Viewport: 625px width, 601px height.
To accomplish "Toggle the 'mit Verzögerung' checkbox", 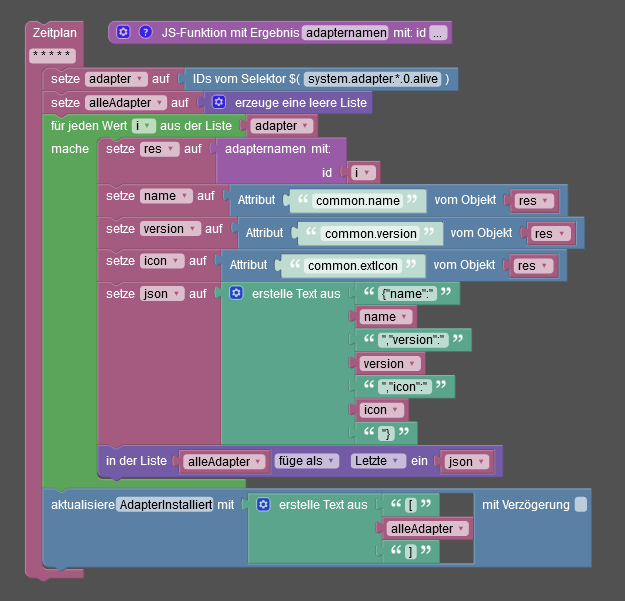I will [581, 505].
